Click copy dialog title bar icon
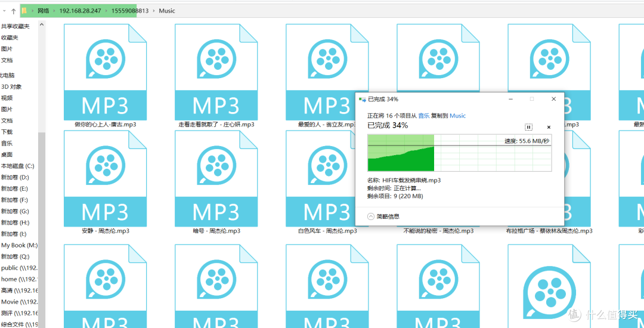 click(363, 100)
